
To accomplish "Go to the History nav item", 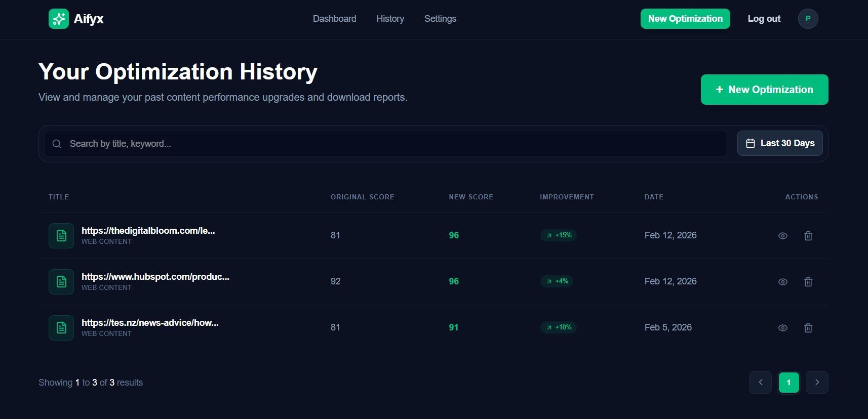I will 390,19.
